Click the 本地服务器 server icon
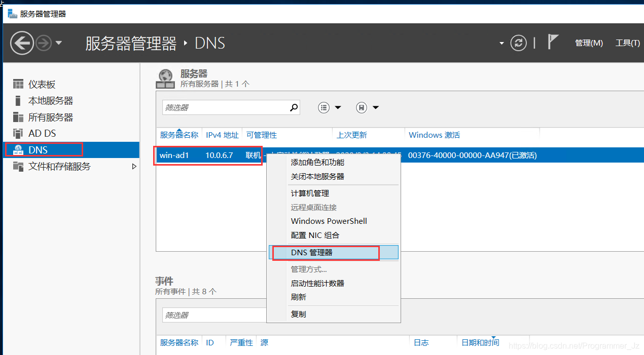Screen dimensions: 644x355 click(x=18, y=100)
